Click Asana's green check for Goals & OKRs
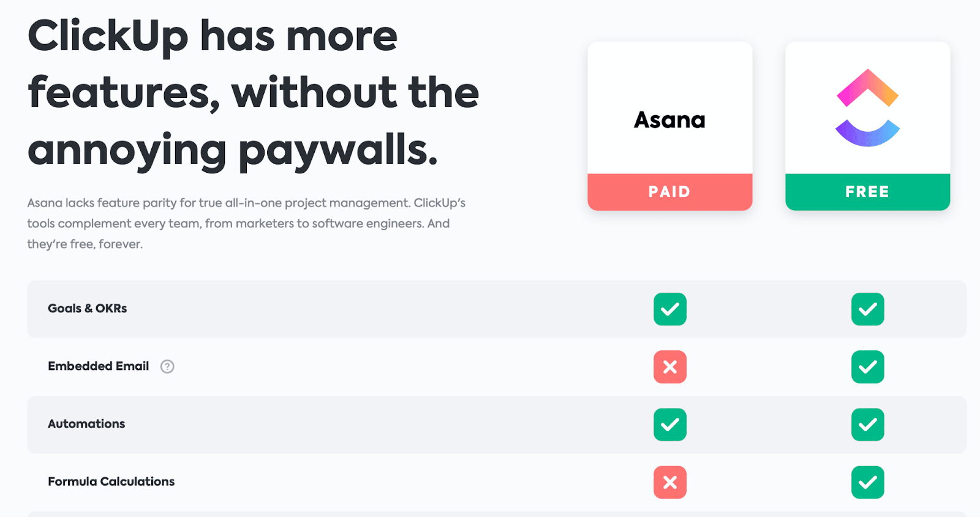The width and height of the screenshot is (980, 517). click(x=670, y=309)
